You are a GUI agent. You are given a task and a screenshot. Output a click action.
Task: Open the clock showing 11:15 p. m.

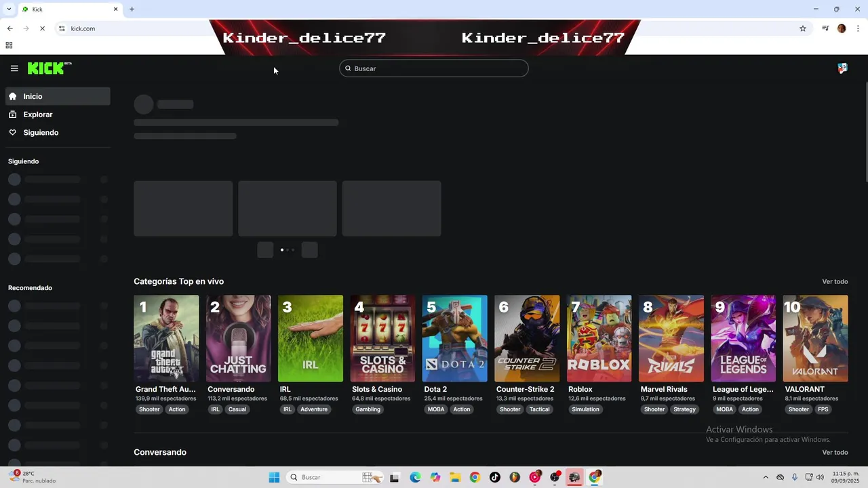(x=845, y=477)
